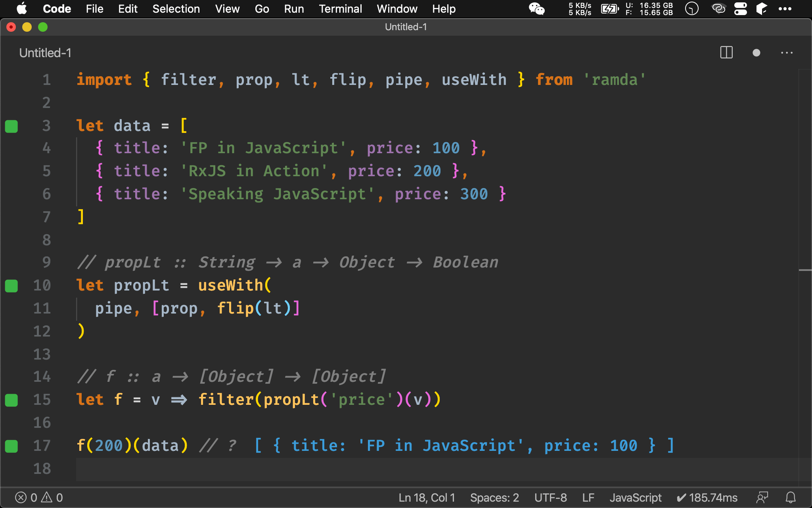The width and height of the screenshot is (812, 508).
Task: Click the useWith( call on line 10
Action: [x=235, y=285]
